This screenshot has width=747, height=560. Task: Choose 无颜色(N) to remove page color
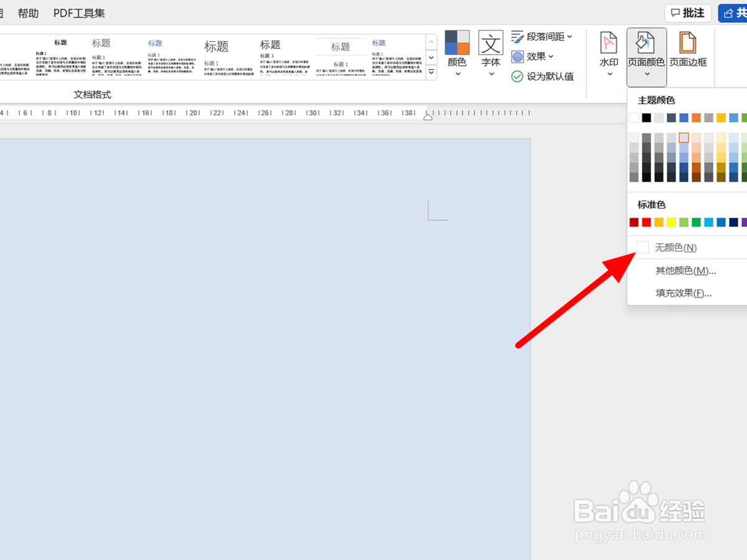(687, 248)
